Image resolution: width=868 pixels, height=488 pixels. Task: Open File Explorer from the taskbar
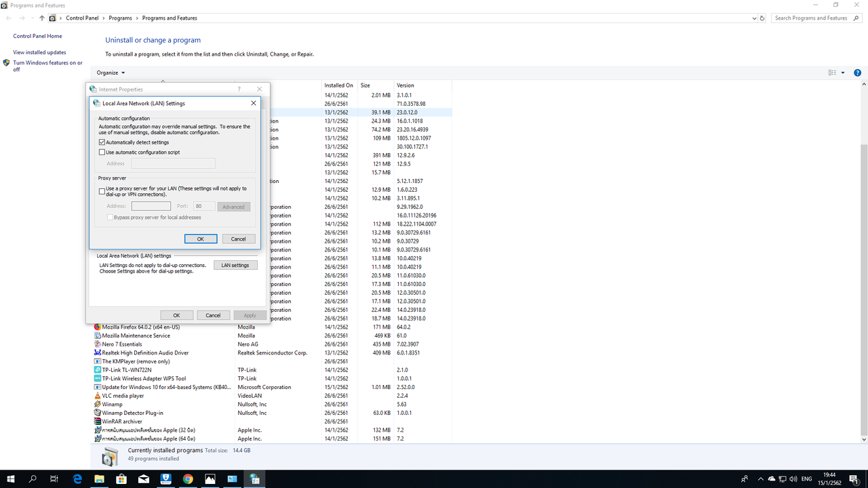pos(99,479)
